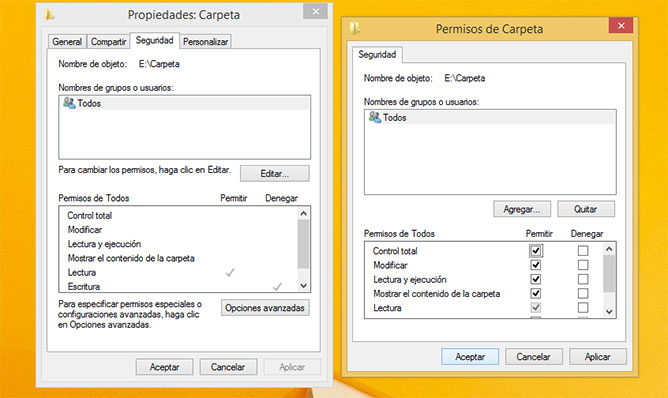Check Denegar for Modificar

point(583,265)
